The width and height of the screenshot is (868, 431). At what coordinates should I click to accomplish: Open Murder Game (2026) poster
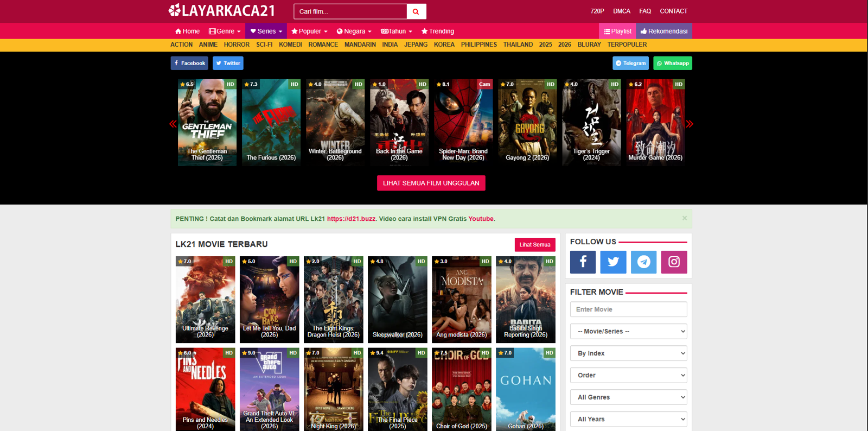[655, 123]
